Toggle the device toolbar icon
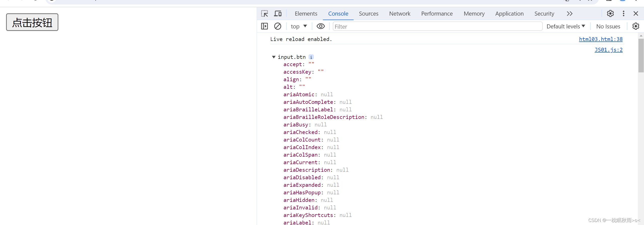Screen dimensions: 644x225 [278, 14]
